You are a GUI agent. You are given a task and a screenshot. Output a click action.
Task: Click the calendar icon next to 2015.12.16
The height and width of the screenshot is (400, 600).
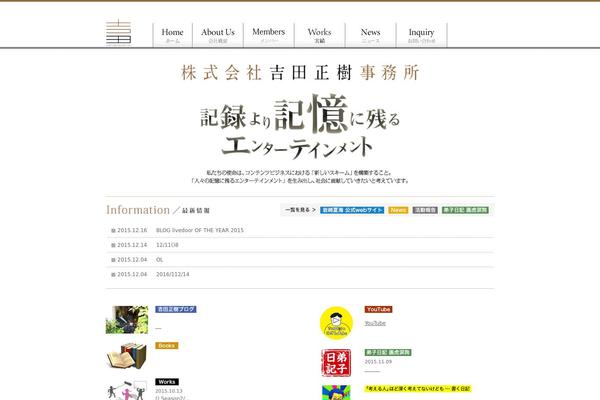pyautogui.click(x=113, y=230)
